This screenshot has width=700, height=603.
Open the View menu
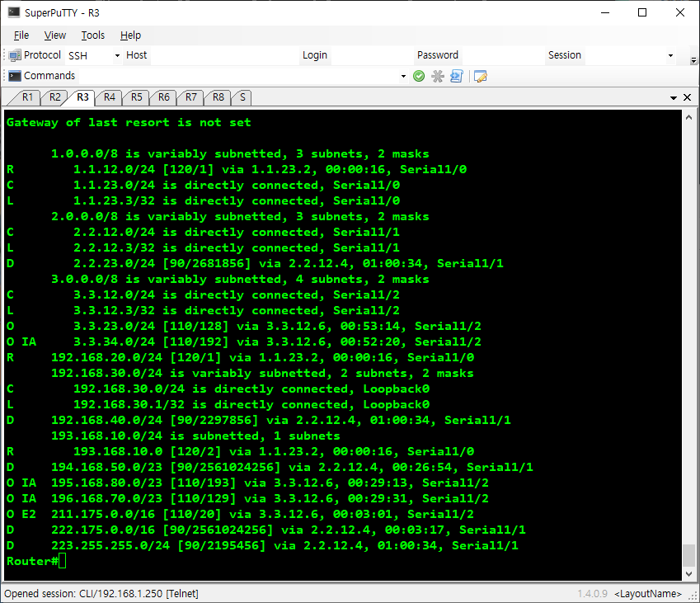[x=55, y=35]
